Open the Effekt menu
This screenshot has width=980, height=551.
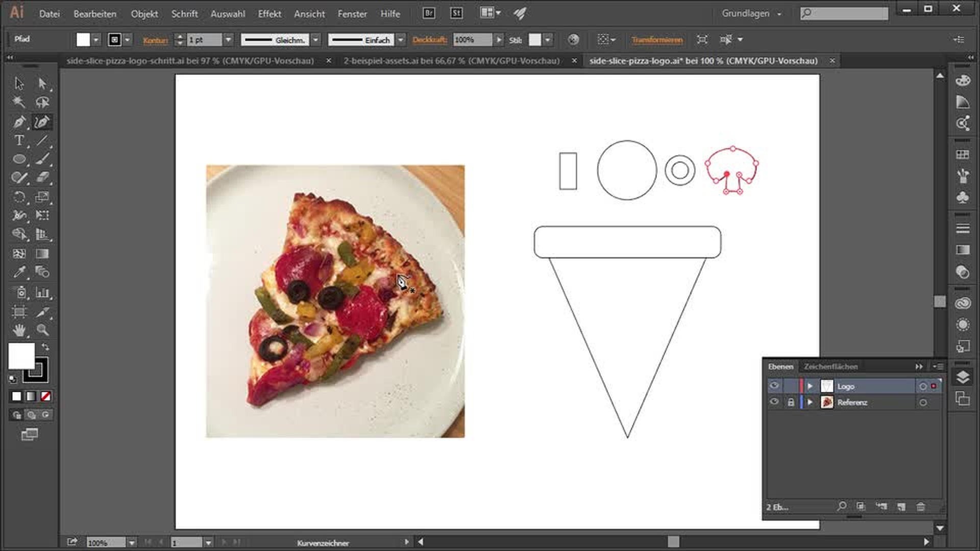point(269,14)
